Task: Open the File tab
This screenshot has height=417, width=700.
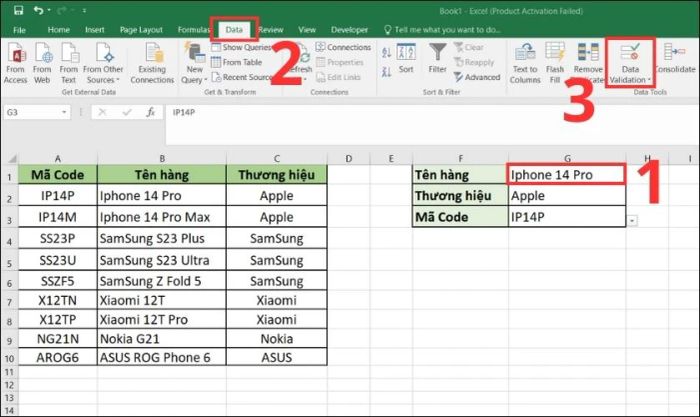Action: click(x=19, y=30)
